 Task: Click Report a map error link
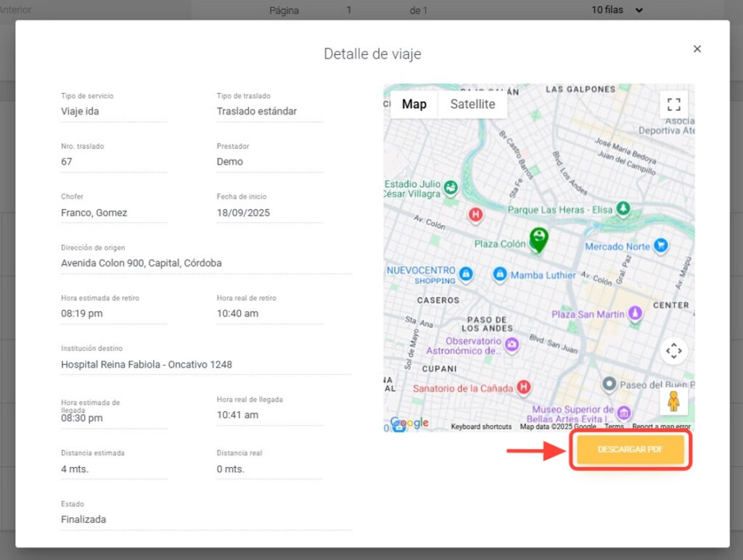[661, 427]
